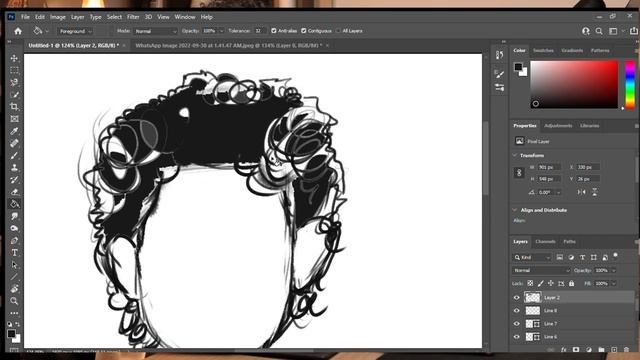This screenshot has width=640, height=360.
Task: Select the Hand tool
Action: pos(14,289)
